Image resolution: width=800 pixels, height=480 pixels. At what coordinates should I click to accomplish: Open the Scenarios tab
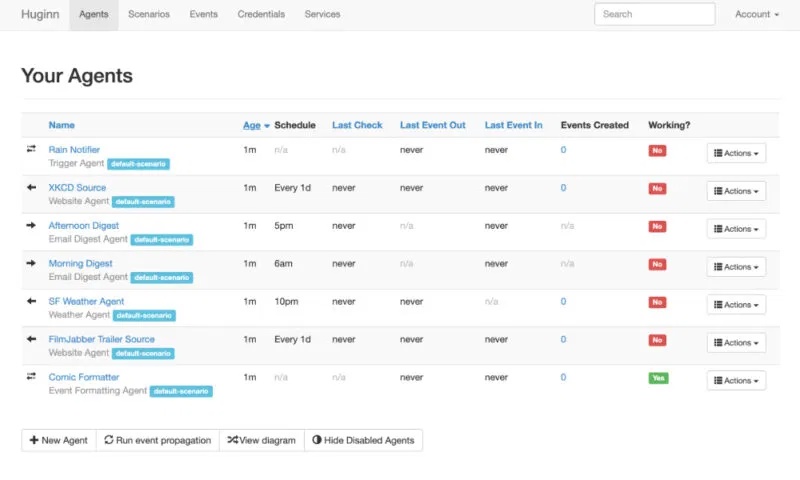click(149, 14)
